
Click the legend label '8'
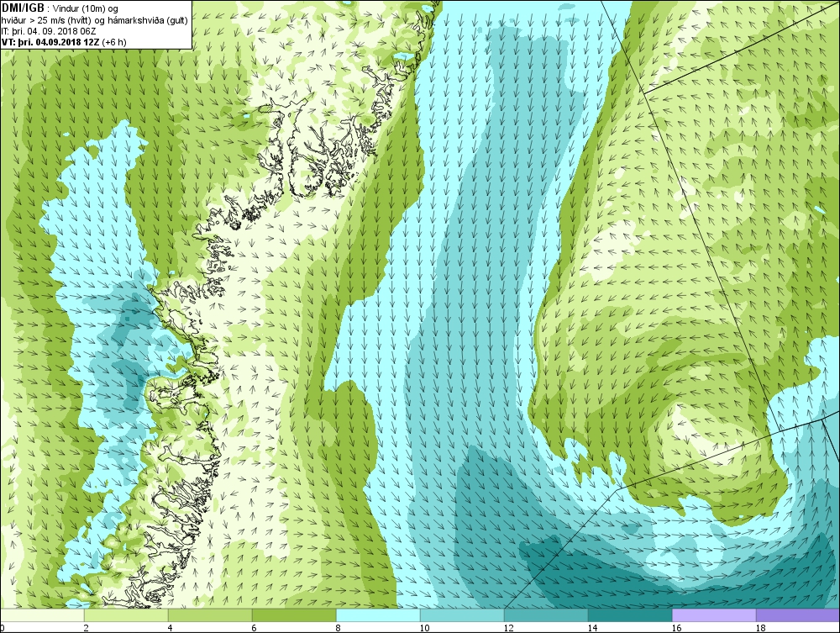tap(338, 628)
